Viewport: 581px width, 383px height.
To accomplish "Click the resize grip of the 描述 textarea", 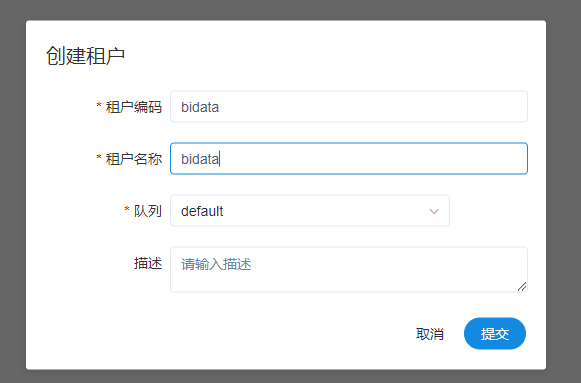I will [x=522, y=286].
